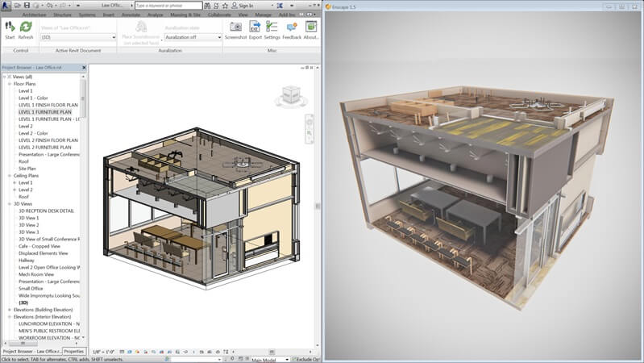644x363 pixels.
Task: Expand Ceiling Plans Level 2 node
Action: click(x=15, y=190)
